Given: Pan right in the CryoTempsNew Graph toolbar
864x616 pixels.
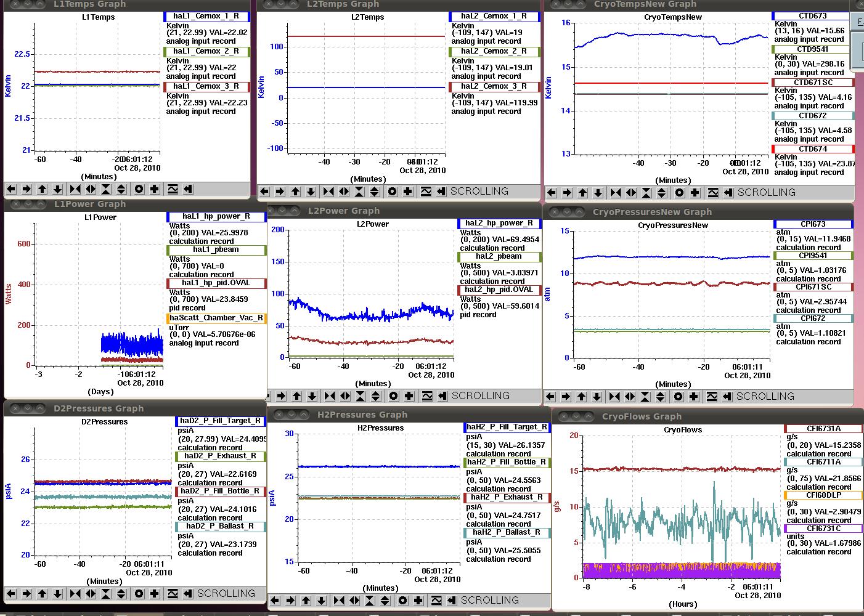Looking at the screenshot, I should (567, 193).
